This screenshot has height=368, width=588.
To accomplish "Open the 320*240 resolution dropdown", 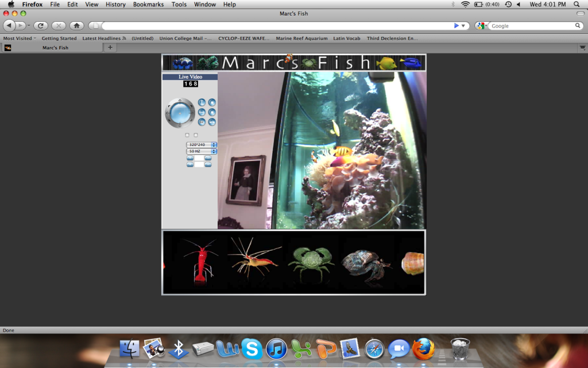I will [201, 144].
